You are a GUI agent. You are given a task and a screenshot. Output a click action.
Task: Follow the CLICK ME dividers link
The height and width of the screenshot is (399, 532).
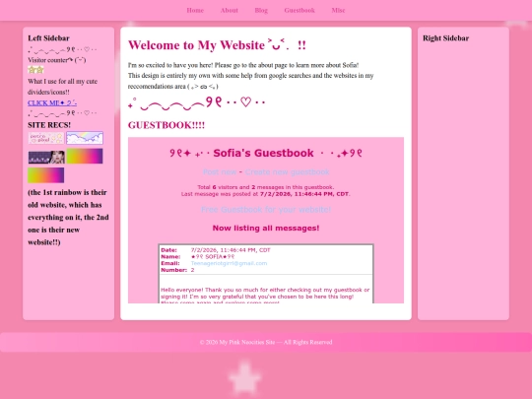[52, 102]
